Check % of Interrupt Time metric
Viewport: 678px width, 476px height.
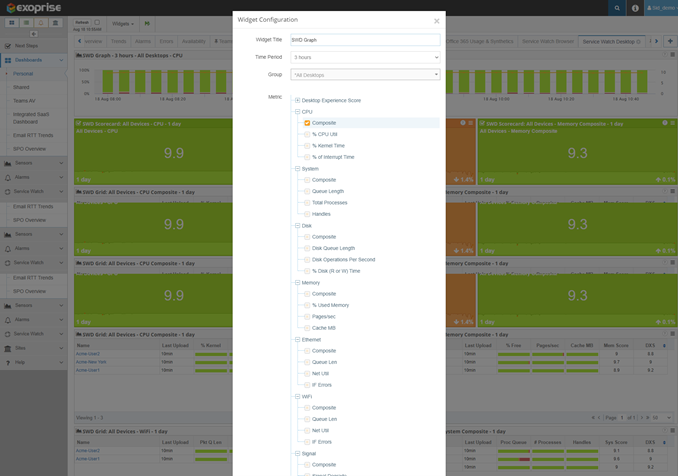(x=307, y=157)
